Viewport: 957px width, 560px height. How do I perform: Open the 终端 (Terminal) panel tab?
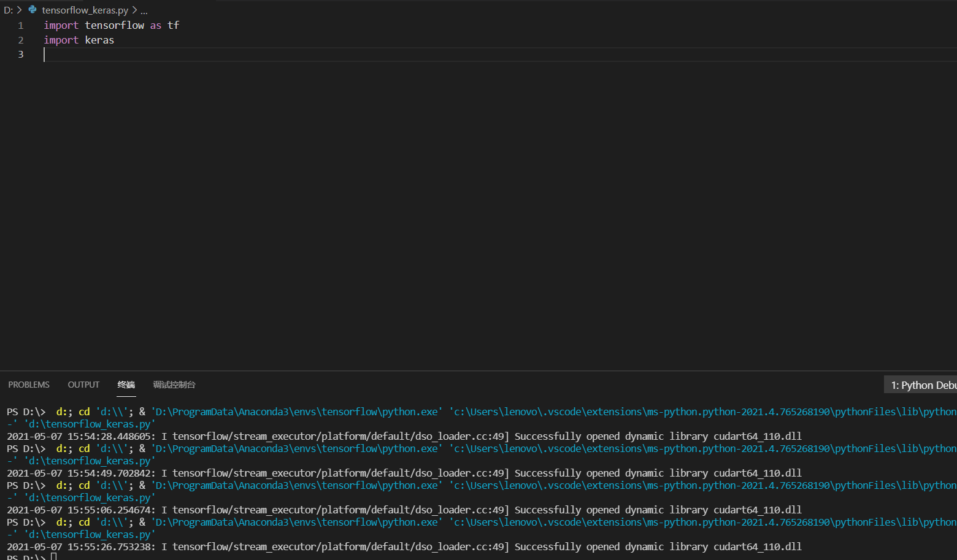126,385
